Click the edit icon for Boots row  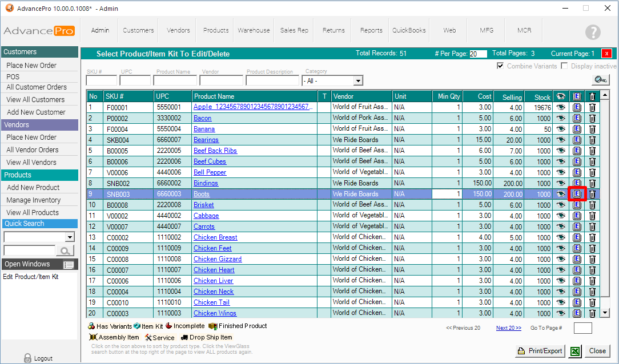577,194
